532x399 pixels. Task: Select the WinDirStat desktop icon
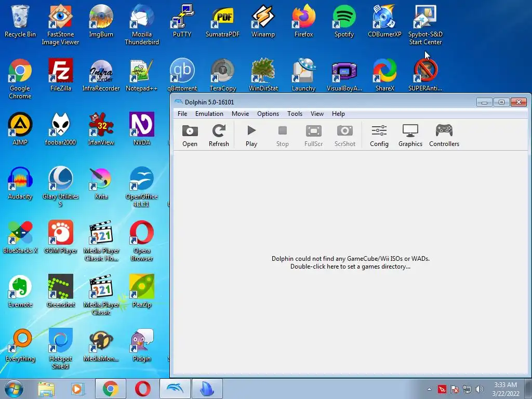click(x=263, y=75)
